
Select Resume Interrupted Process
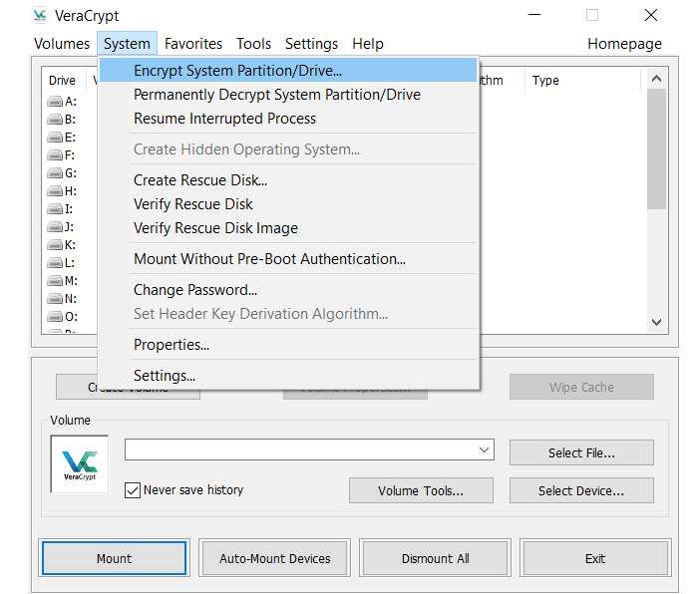click(288, 119)
